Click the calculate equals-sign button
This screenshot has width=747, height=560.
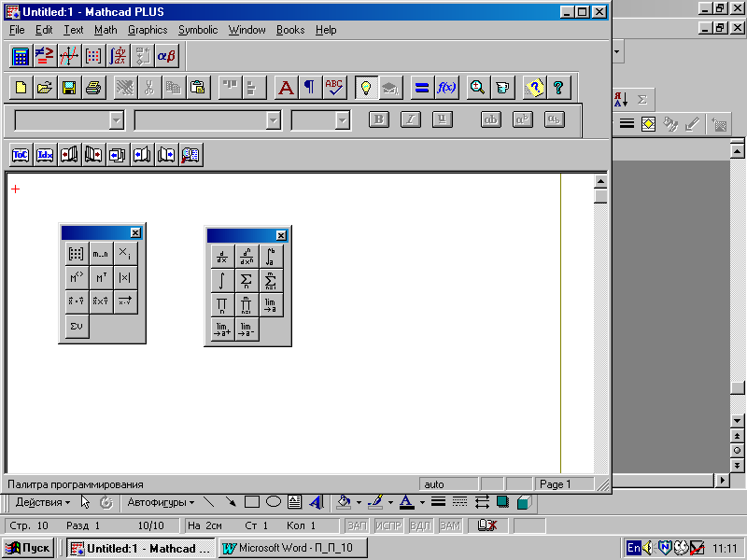pyautogui.click(x=422, y=88)
